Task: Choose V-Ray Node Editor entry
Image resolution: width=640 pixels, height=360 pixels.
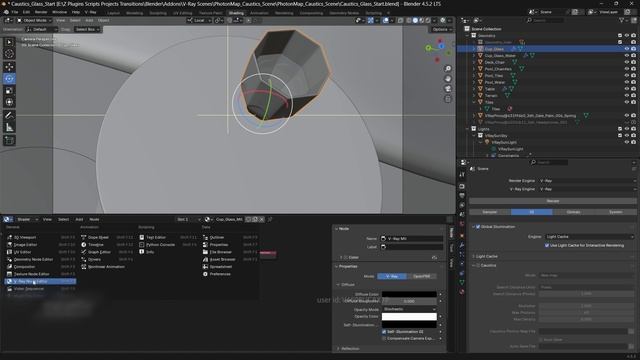Action: click(x=40, y=281)
